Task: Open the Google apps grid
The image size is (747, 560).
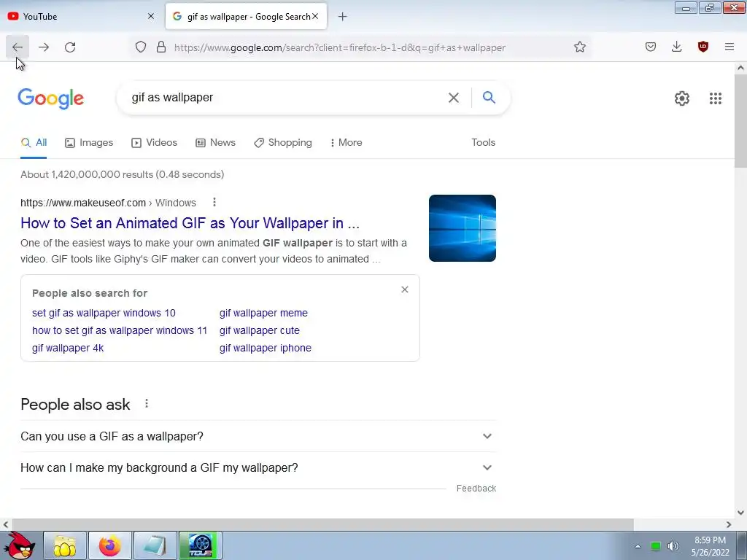Action: 715,98
